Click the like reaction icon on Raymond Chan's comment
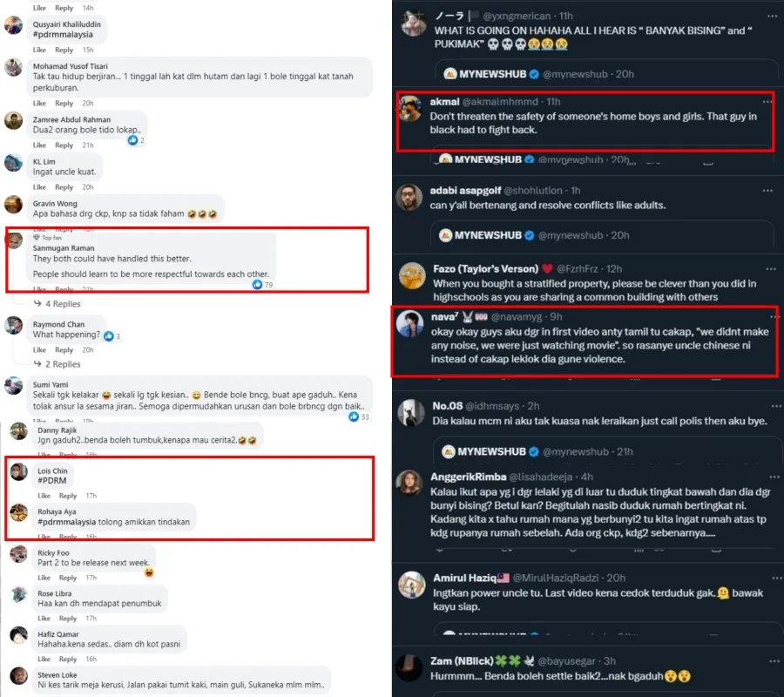The height and width of the screenshot is (697, 784). pyautogui.click(x=108, y=335)
